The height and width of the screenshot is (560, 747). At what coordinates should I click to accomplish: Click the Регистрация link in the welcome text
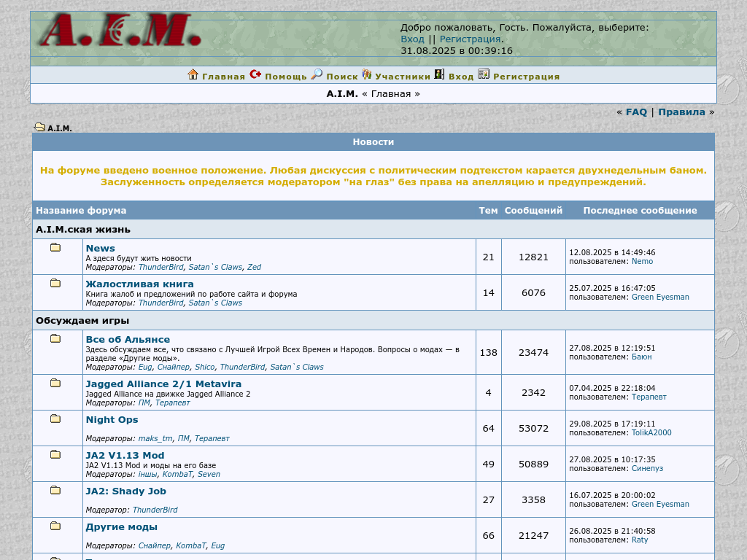(470, 39)
